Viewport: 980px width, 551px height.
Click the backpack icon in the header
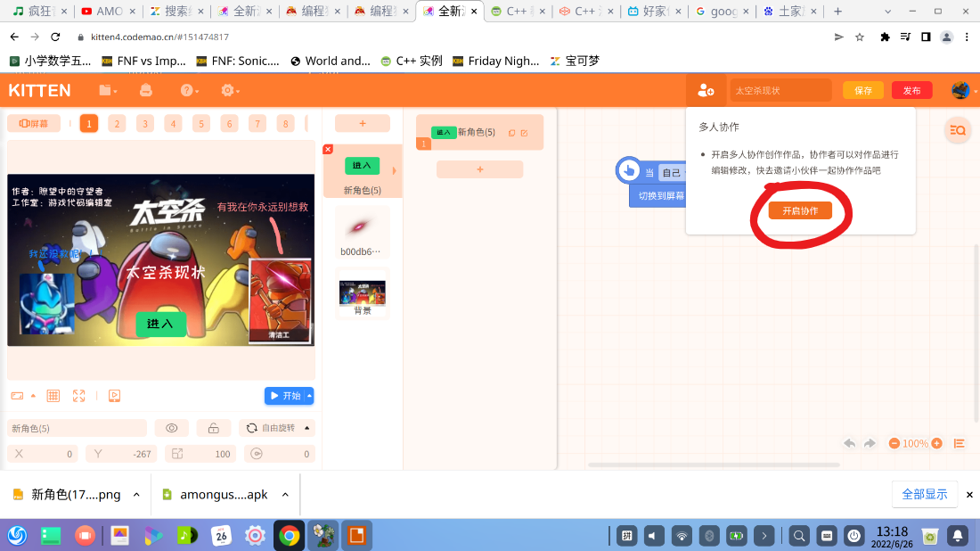pyautogui.click(x=145, y=91)
